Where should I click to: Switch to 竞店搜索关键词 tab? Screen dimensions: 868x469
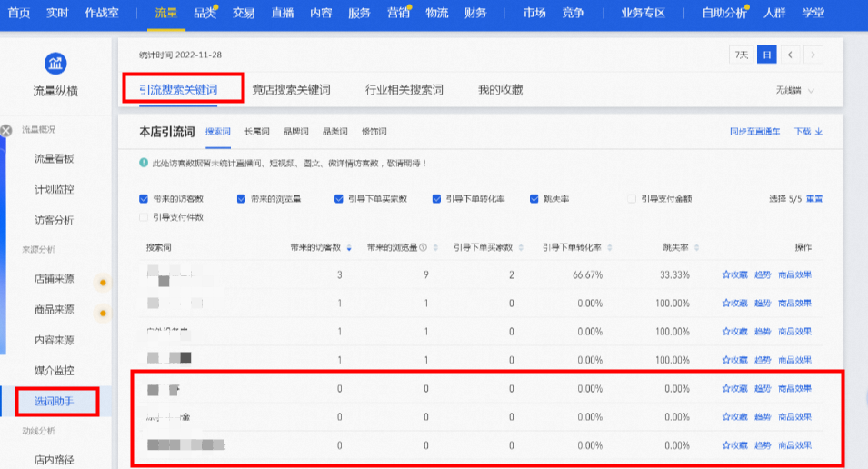point(291,90)
